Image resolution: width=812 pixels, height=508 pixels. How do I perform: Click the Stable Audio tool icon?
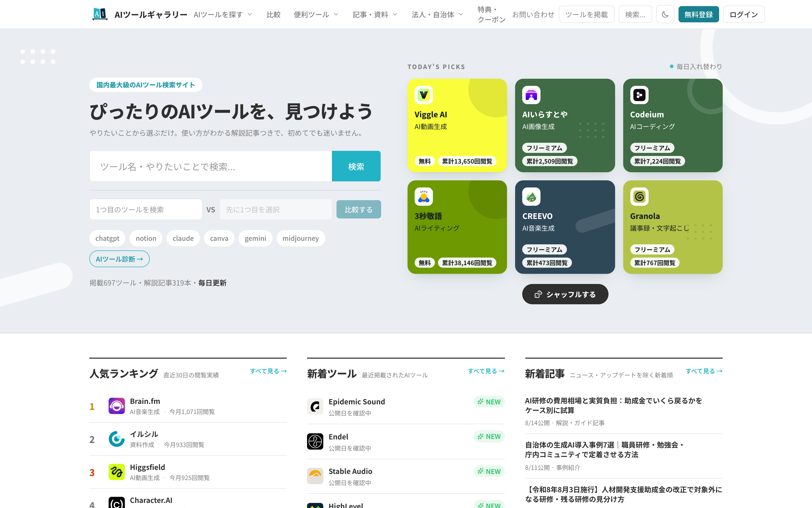pyautogui.click(x=315, y=476)
